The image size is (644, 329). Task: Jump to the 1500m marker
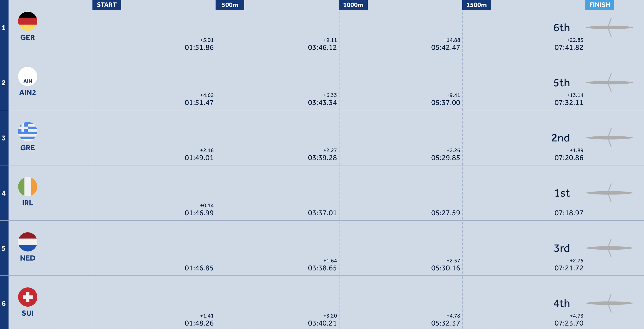click(477, 5)
